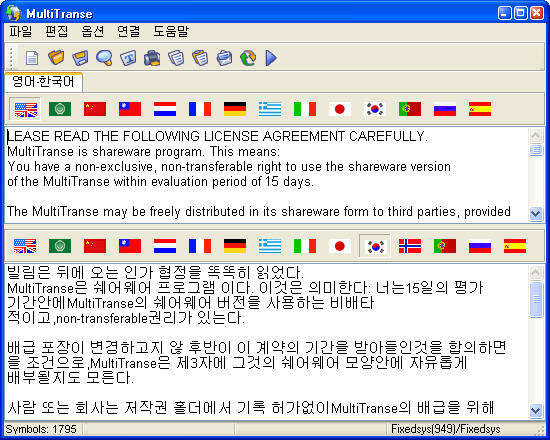Screen dimensions: 550x440
Task: Select French flag in source language row
Action: tap(200, 109)
